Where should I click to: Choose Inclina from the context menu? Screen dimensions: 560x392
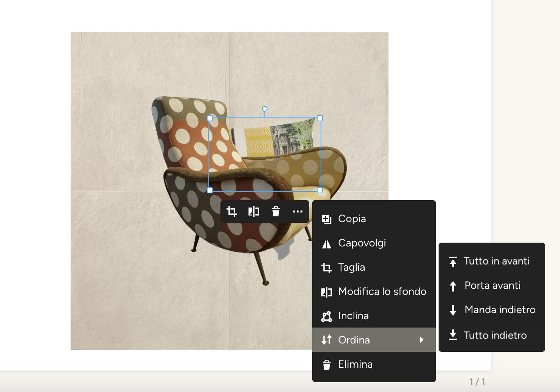tap(374, 316)
